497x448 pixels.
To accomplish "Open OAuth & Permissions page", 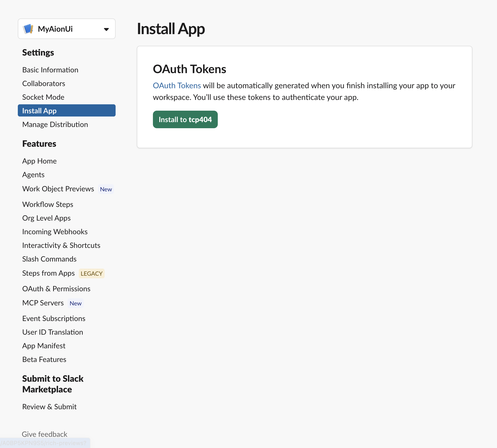I will pyautogui.click(x=56, y=289).
